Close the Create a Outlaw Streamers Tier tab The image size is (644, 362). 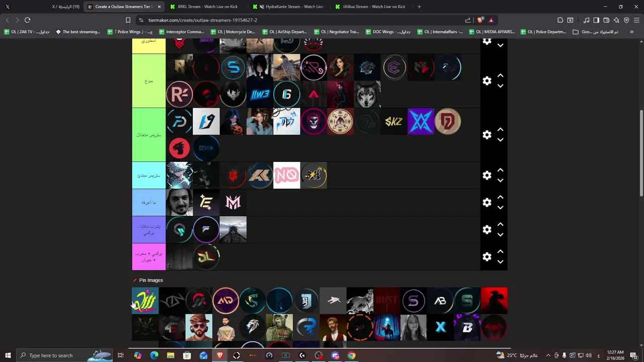159,7
